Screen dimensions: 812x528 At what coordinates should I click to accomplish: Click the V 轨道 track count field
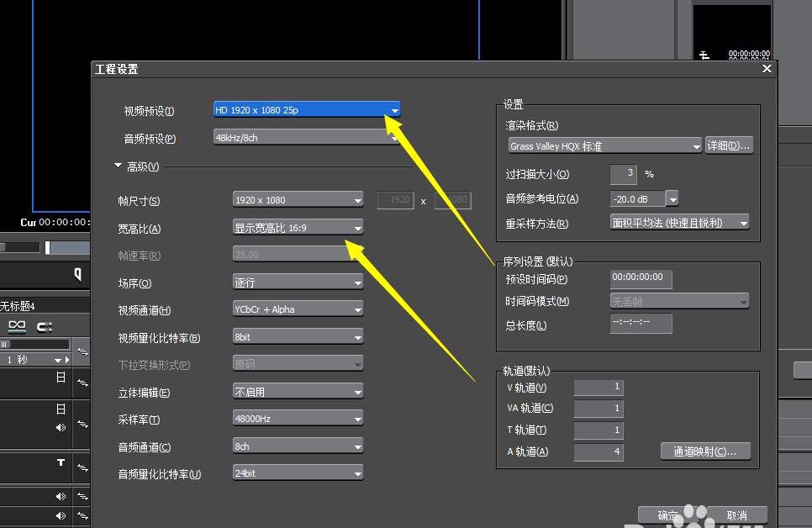point(598,387)
